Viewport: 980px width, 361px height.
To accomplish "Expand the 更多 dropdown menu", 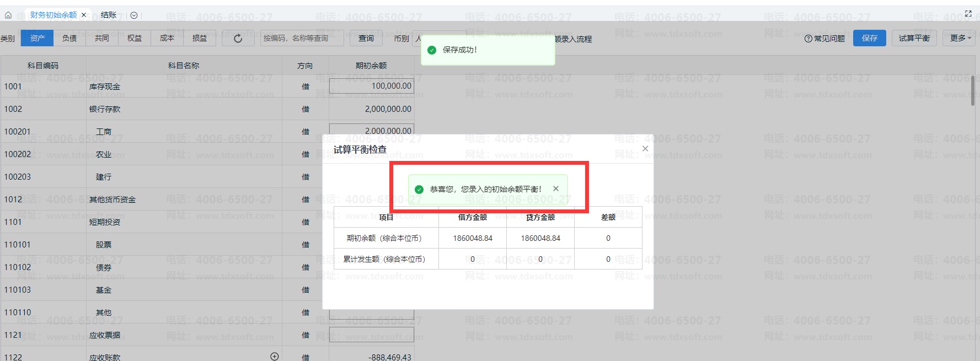I will click(x=961, y=38).
